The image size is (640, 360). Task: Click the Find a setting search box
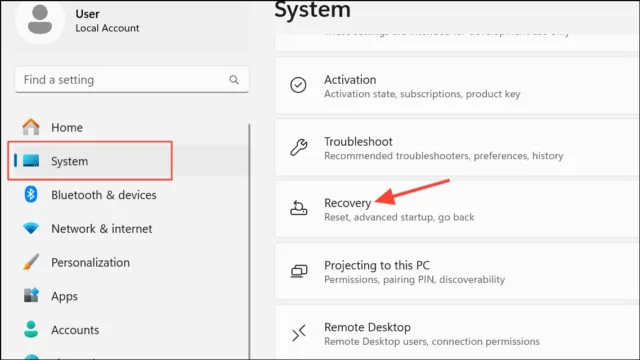[132, 80]
